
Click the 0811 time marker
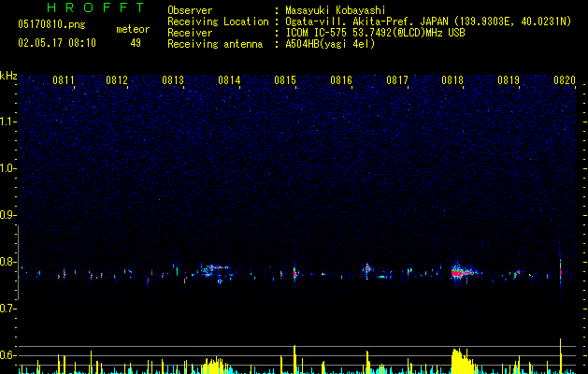tap(64, 80)
